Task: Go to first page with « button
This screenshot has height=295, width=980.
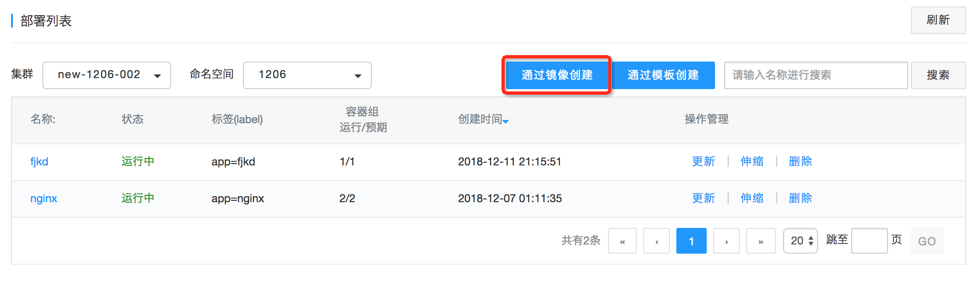Action: [623, 241]
